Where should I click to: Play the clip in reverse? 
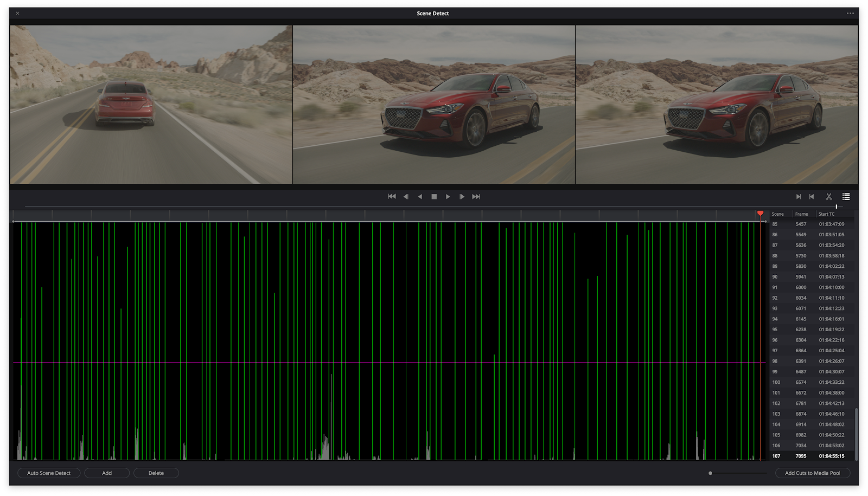coord(420,197)
